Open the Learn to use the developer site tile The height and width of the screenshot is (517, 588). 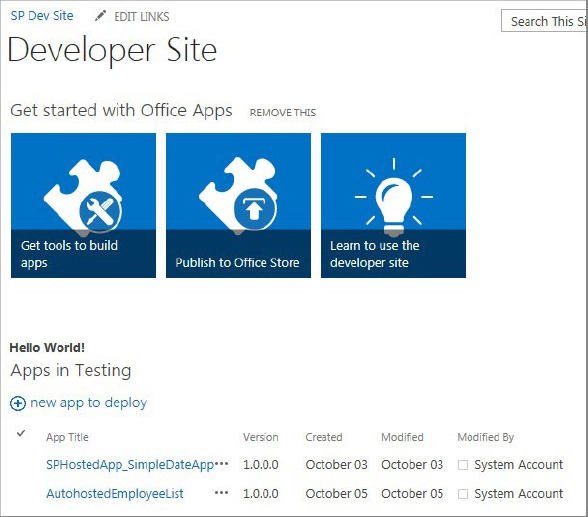coord(393,205)
